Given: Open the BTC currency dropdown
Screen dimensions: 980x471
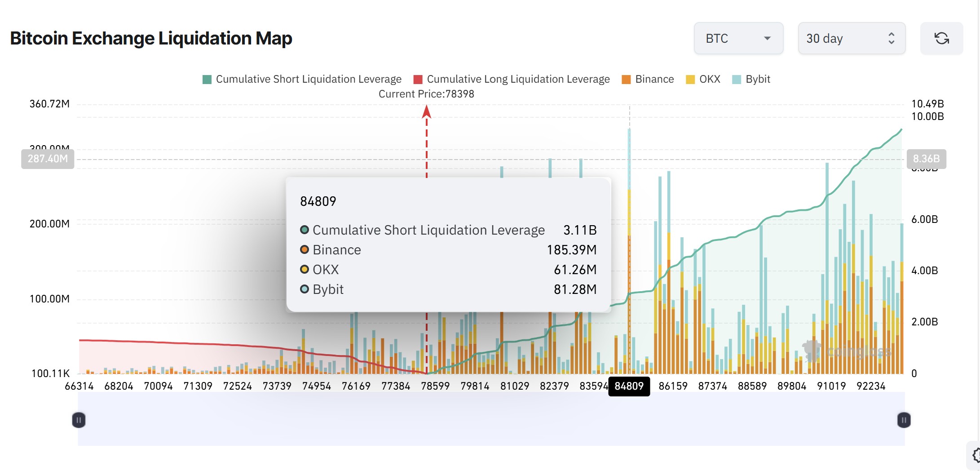Looking at the screenshot, I should click(x=738, y=38).
